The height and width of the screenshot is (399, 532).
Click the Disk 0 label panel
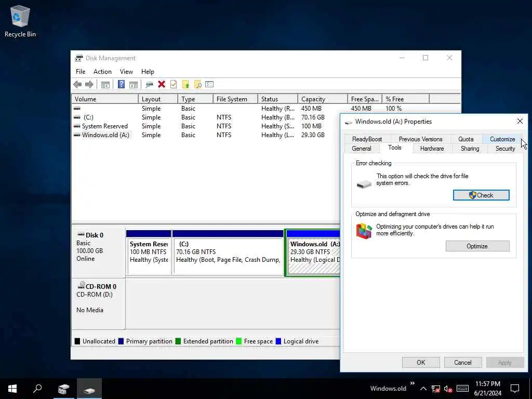click(x=98, y=252)
